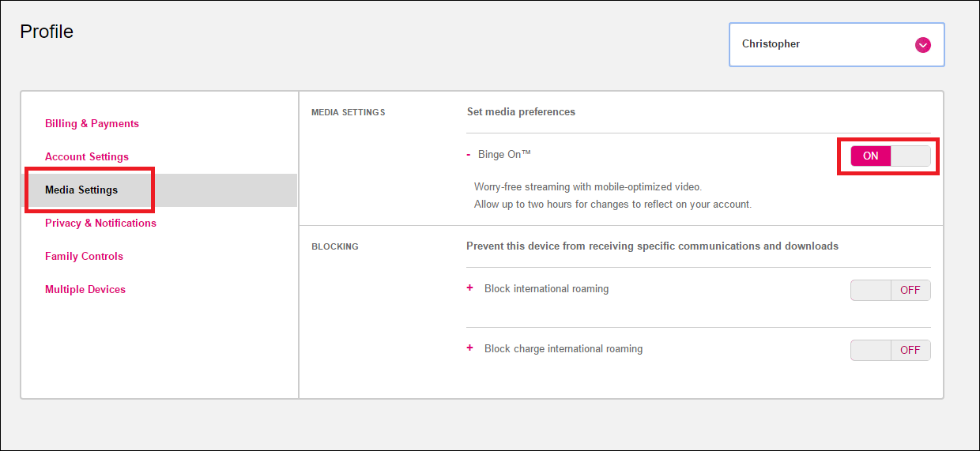Open the Multiple Devices page
The image size is (980, 451).
click(x=85, y=290)
